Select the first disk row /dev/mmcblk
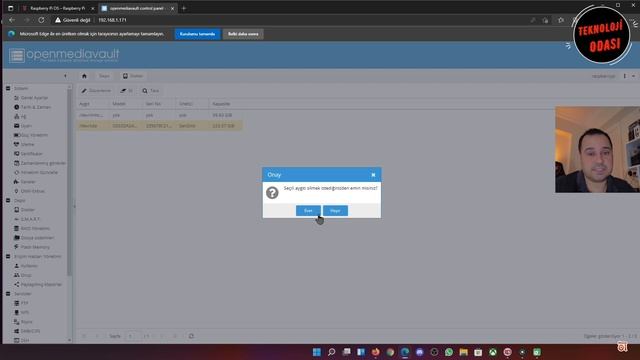 [160, 115]
